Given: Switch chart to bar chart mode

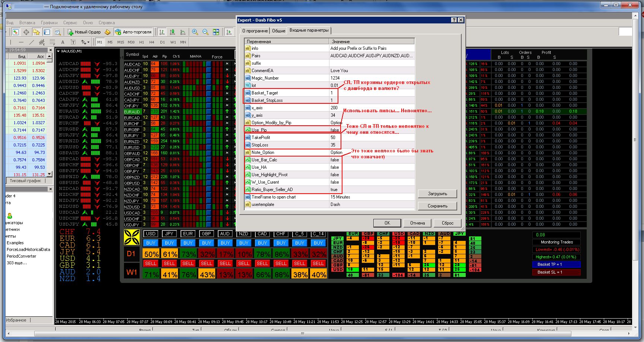Looking at the screenshot, I should (162, 32).
